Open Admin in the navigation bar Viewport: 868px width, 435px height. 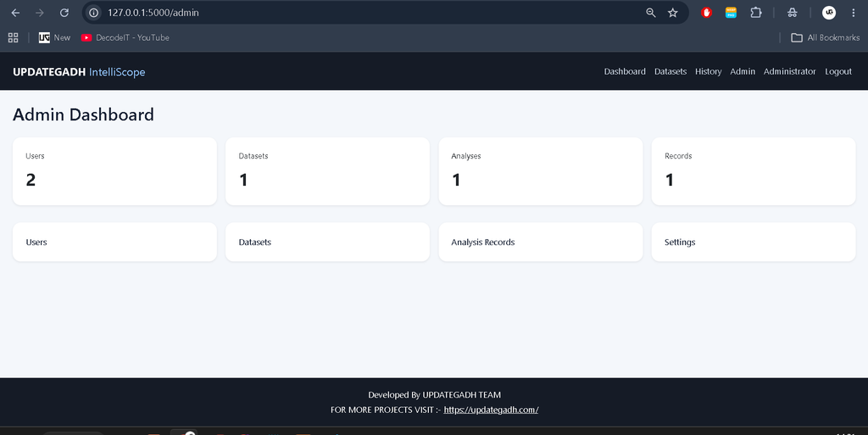743,71
